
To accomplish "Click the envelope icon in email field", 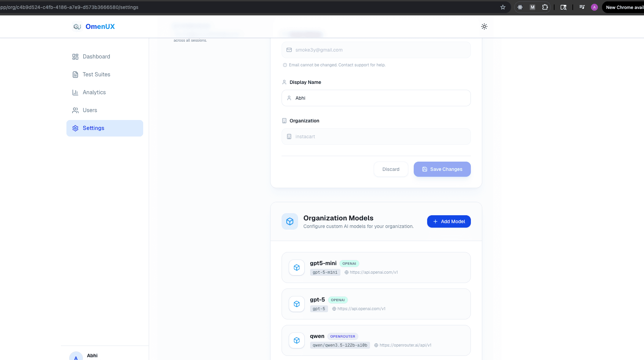I will (289, 50).
